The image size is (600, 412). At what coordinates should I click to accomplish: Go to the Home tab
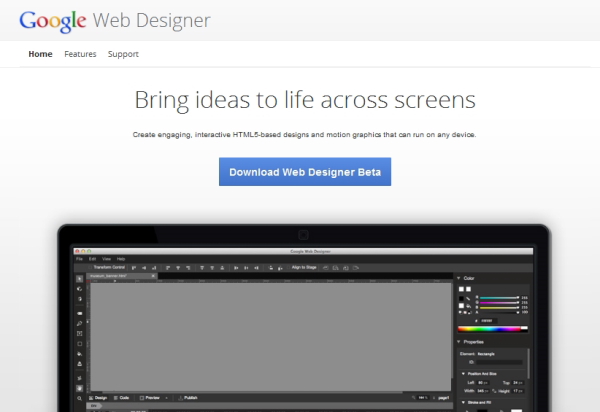click(x=40, y=54)
